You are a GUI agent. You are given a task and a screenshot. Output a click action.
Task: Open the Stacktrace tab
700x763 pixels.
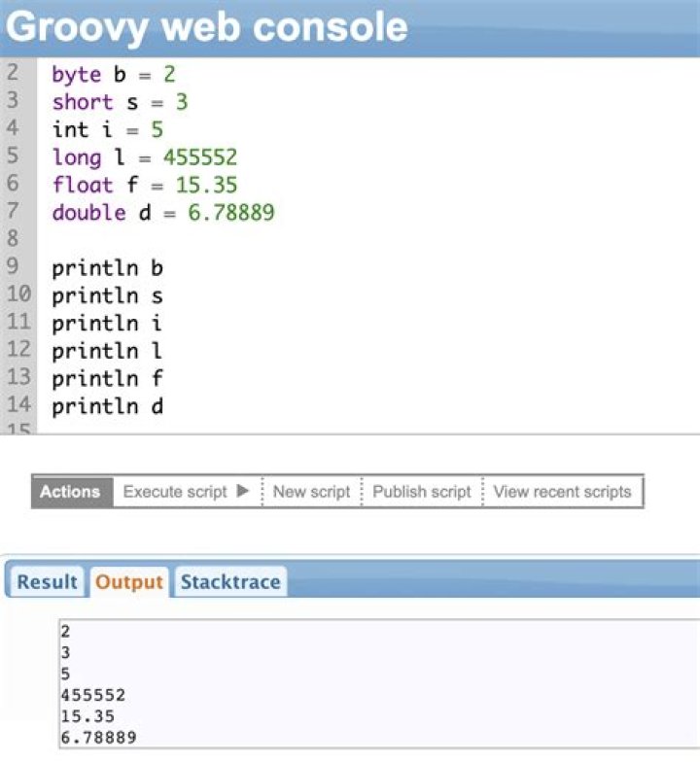click(x=230, y=582)
